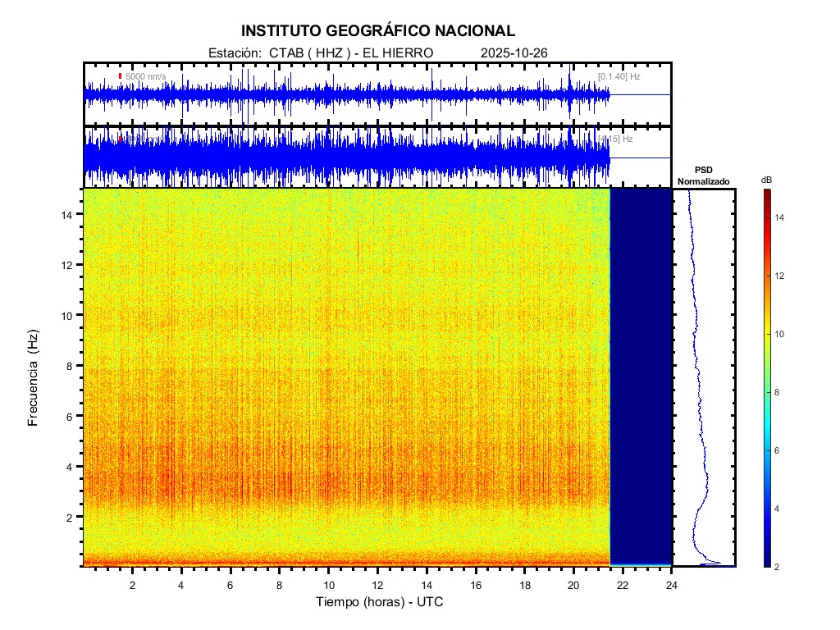Click the 24 hour tick on time axis
The image size is (840, 630).
tap(672, 584)
